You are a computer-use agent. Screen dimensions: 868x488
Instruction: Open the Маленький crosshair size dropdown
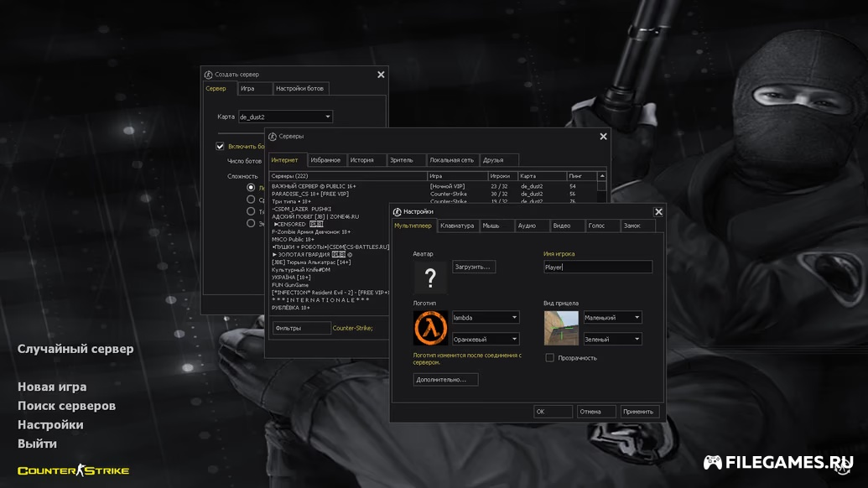pos(612,318)
